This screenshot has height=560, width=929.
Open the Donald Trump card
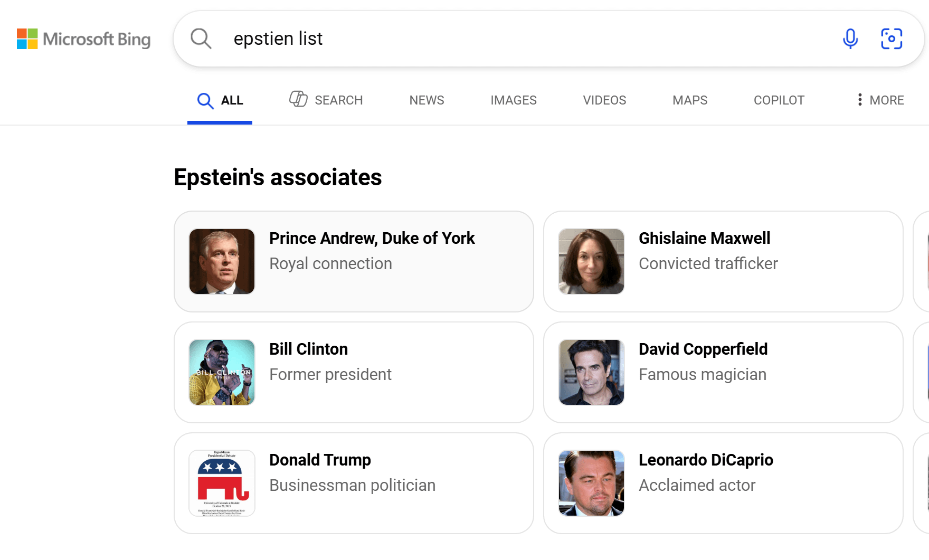(x=354, y=483)
